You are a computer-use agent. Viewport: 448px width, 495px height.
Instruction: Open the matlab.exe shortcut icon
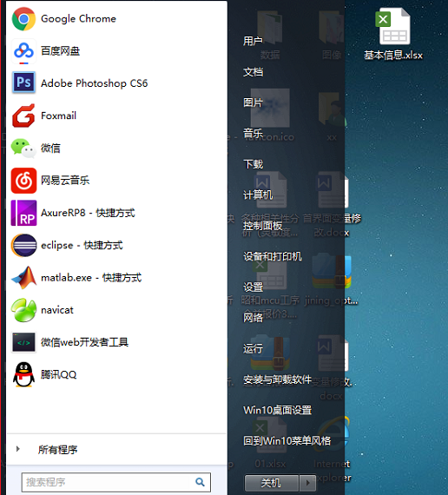click(x=24, y=278)
